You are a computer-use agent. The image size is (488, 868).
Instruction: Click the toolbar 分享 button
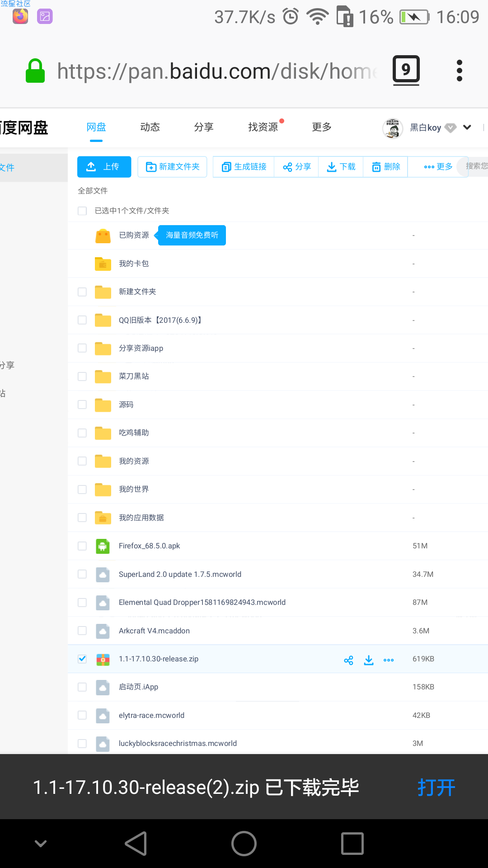coord(296,167)
